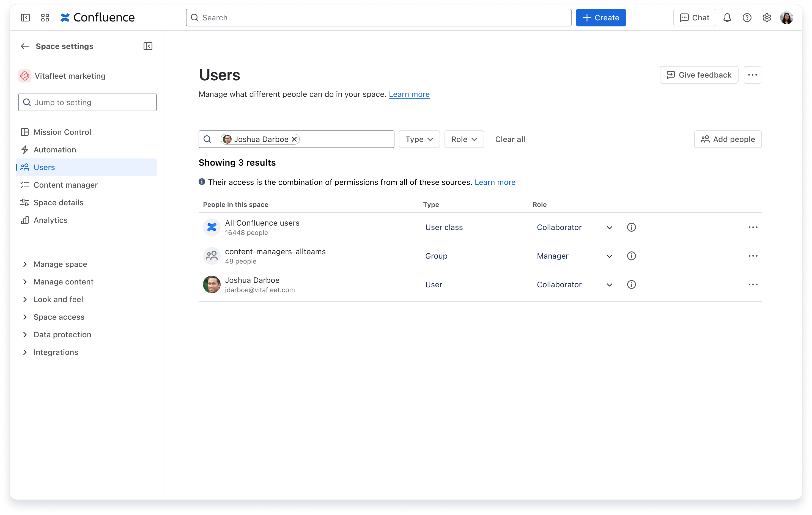Viewport: 812px width, 515px height.
Task: Open the Mission Control panel
Action: [62, 132]
